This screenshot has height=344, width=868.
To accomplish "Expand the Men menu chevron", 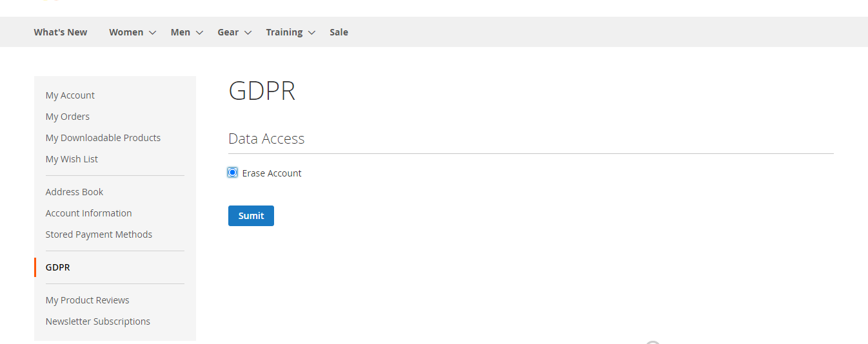I will point(199,33).
